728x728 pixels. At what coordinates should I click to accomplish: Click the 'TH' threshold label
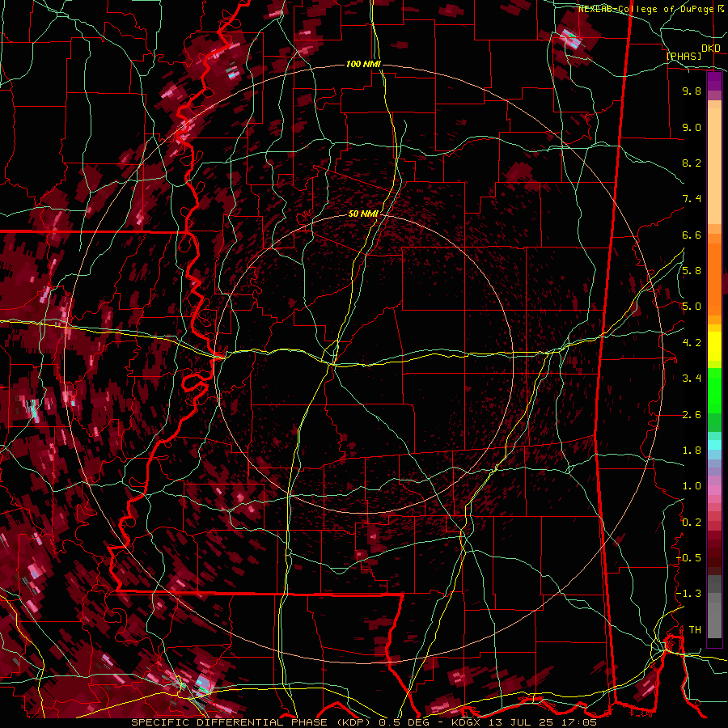click(695, 630)
